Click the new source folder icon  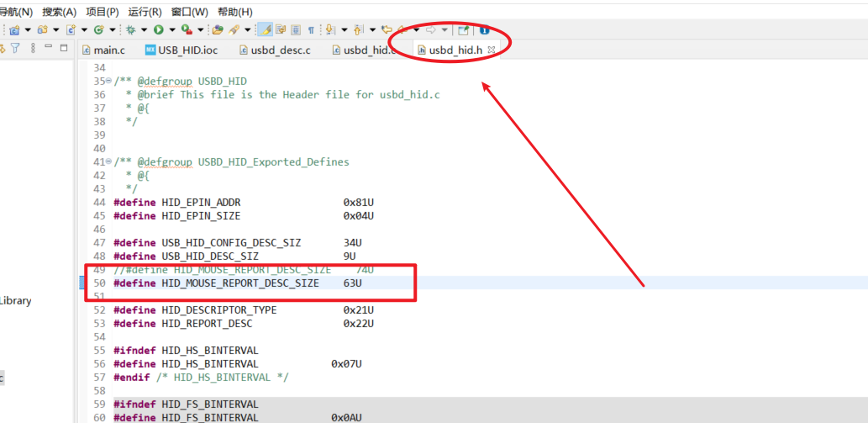[x=43, y=30]
